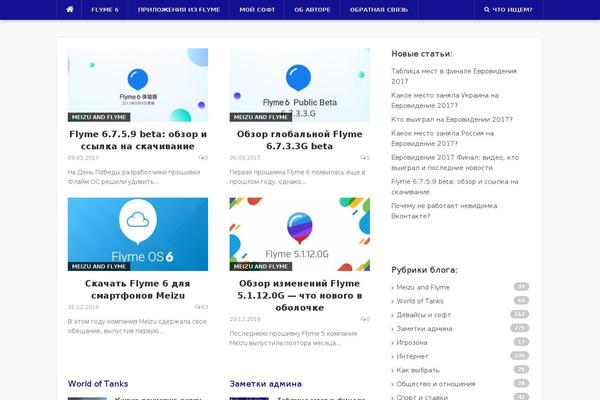
Task: Open title Flyme 6.7.5.9 beta: обзор и ссылка
Action: pyautogui.click(x=138, y=140)
